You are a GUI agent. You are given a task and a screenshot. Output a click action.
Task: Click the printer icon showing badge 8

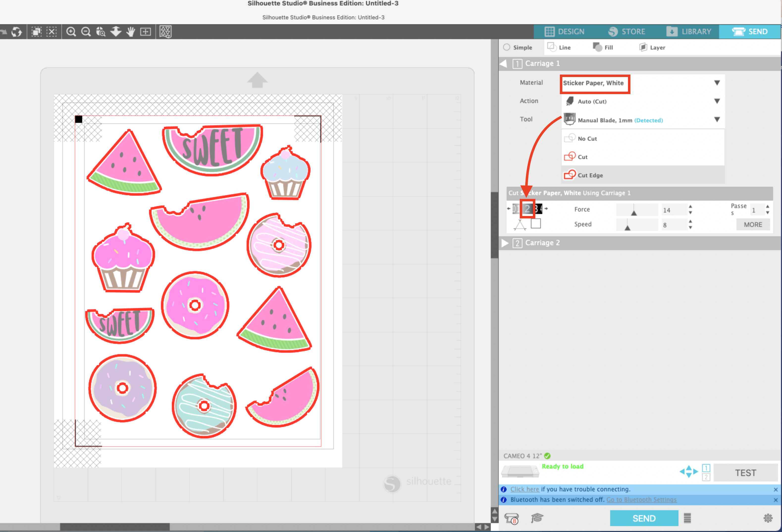512,518
